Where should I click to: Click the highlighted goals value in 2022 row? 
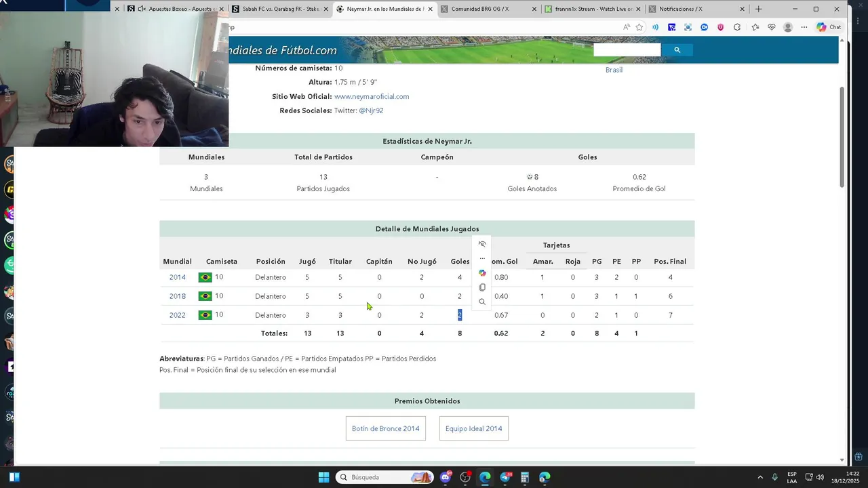[459, 315]
